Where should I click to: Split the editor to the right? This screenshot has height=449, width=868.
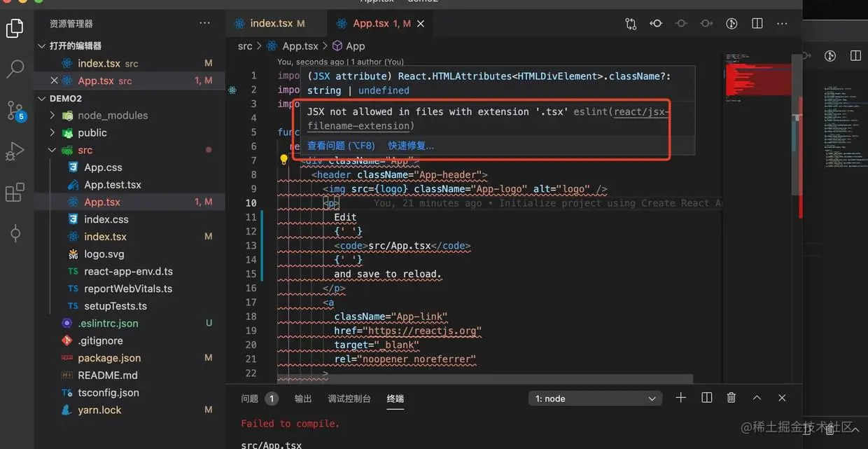757,24
